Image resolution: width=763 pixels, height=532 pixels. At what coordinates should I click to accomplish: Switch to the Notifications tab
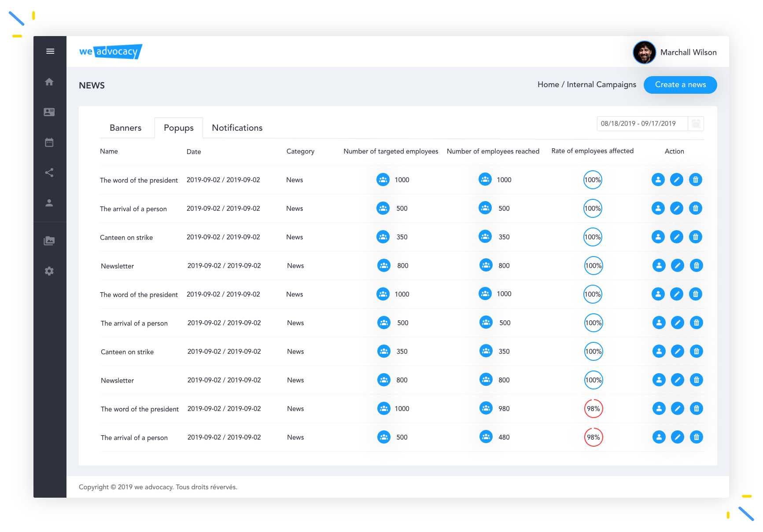point(237,128)
